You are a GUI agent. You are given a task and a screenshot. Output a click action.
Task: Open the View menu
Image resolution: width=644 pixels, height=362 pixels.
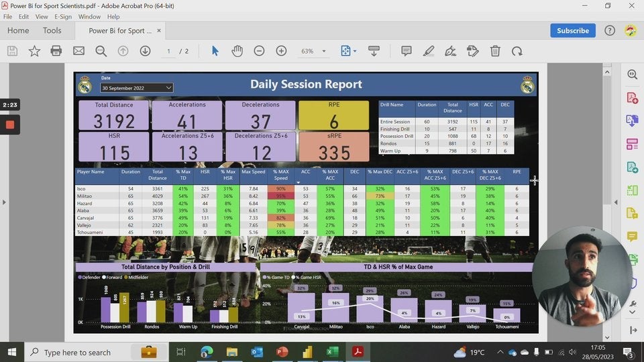pyautogui.click(x=42, y=17)
